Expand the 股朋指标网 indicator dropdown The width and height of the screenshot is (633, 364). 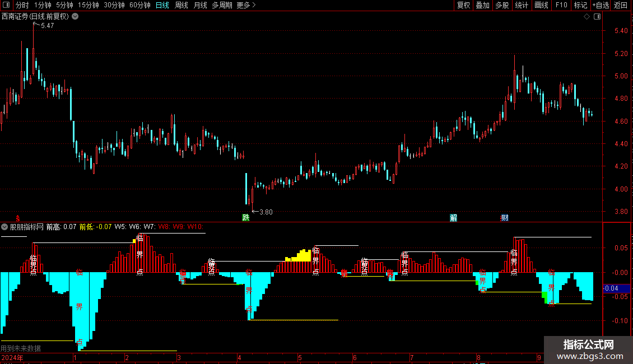tap(4, 227)
